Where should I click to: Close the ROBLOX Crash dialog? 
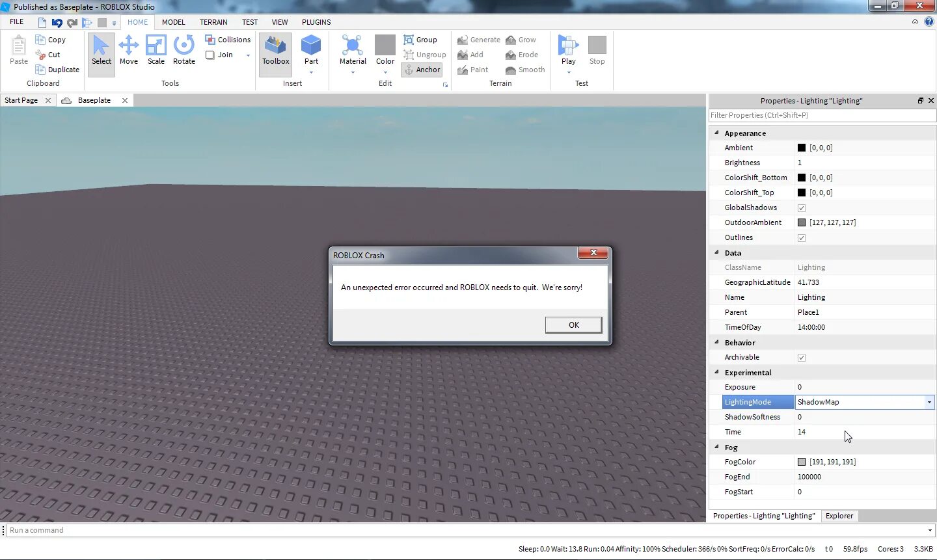click(593, 253)
